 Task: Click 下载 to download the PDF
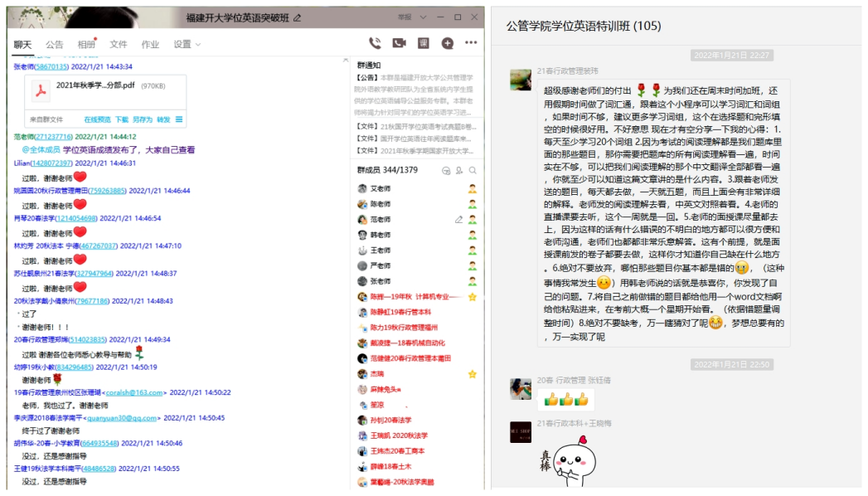click(x=121, y=119)
